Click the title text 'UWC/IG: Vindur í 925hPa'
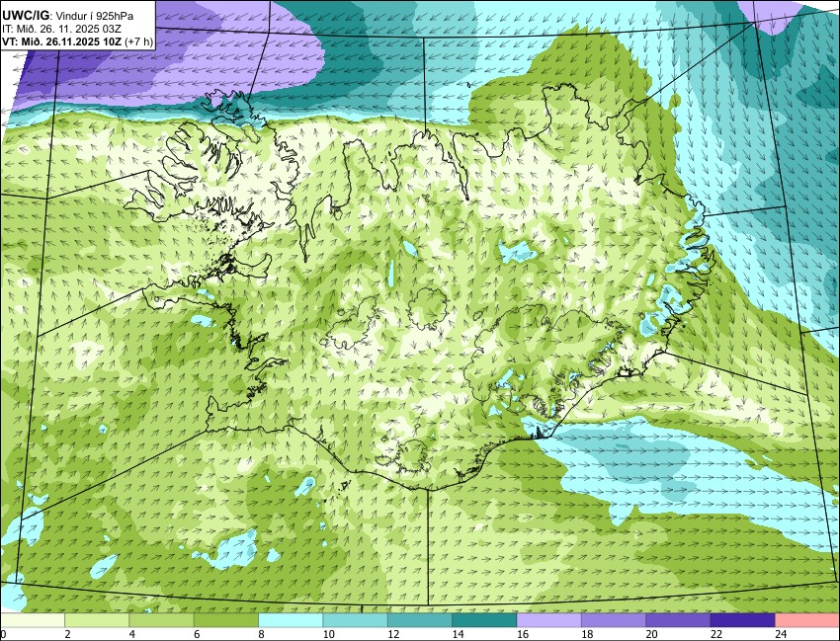Image resolution: width=840 pixels, height=641 pixels. tap(68, 16)
